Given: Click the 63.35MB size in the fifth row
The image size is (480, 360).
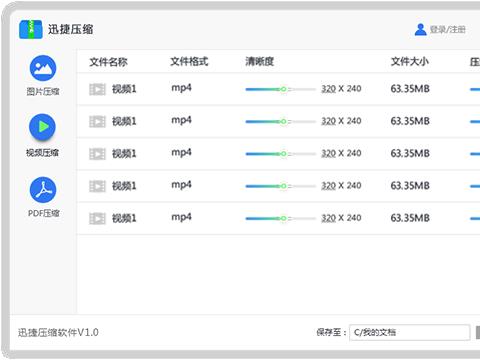Looking at the screenshot, I should coord(410,218).
